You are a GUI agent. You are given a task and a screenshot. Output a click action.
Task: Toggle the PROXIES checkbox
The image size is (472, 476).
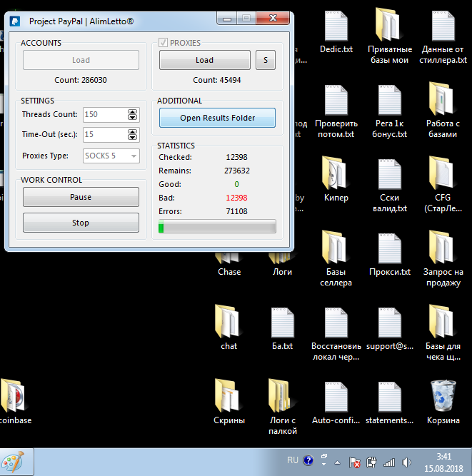[163, 43]
